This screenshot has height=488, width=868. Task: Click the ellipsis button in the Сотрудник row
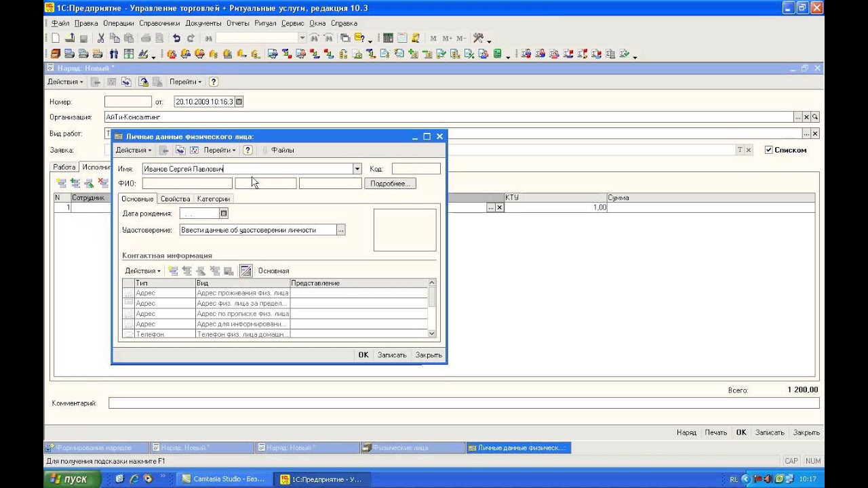tap(491, 207)
